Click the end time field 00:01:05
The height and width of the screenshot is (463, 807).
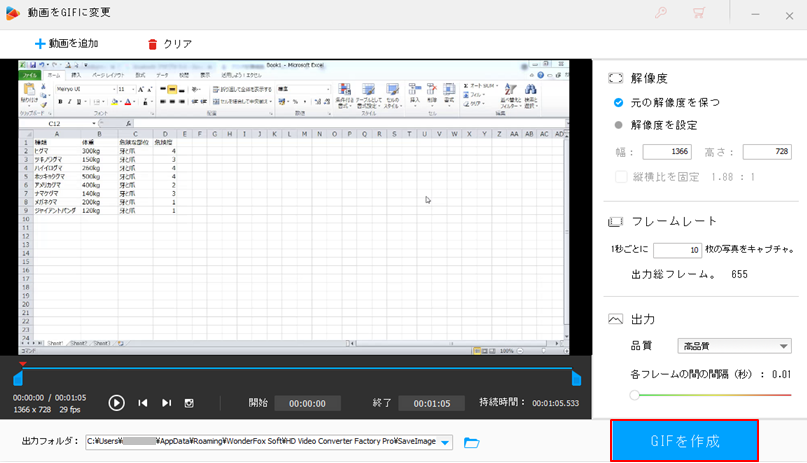tap(432, 403)
